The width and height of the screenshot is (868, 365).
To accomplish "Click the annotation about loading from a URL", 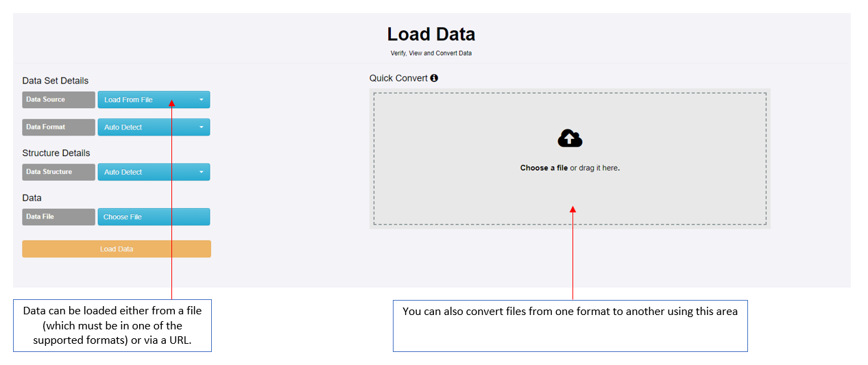I will 112,325.
